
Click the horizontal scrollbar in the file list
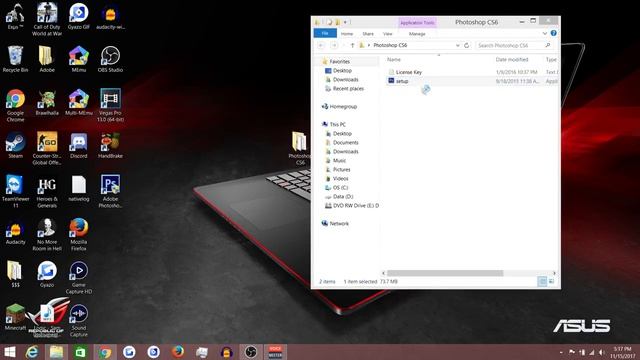445,273
